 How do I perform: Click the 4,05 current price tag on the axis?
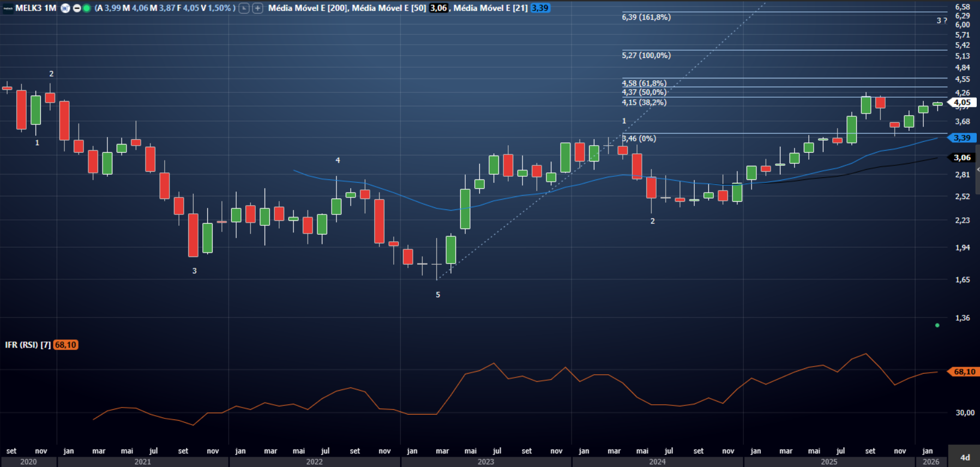coord(962,103)
